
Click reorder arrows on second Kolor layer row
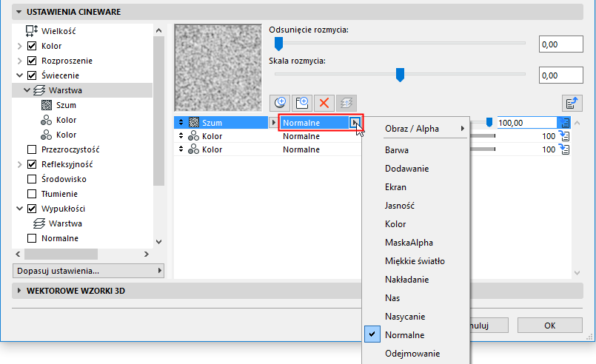181,149
